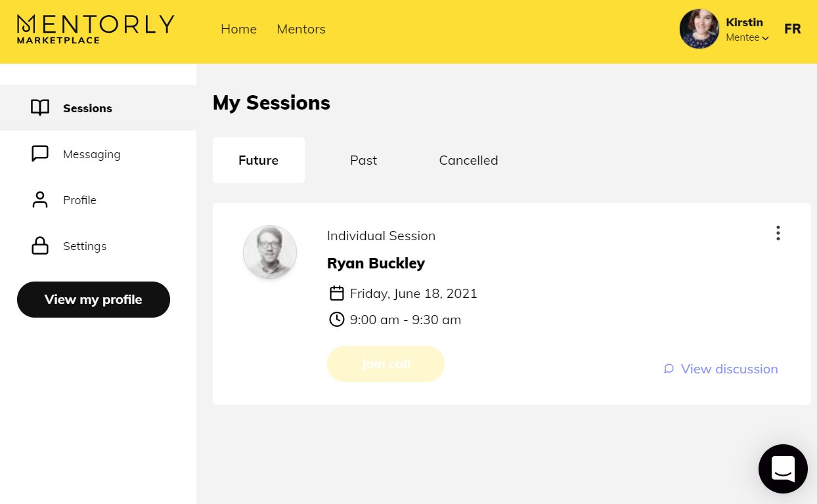Open the three-dot session options menu
Screen dimensions: 817x504
coord(778,233)
